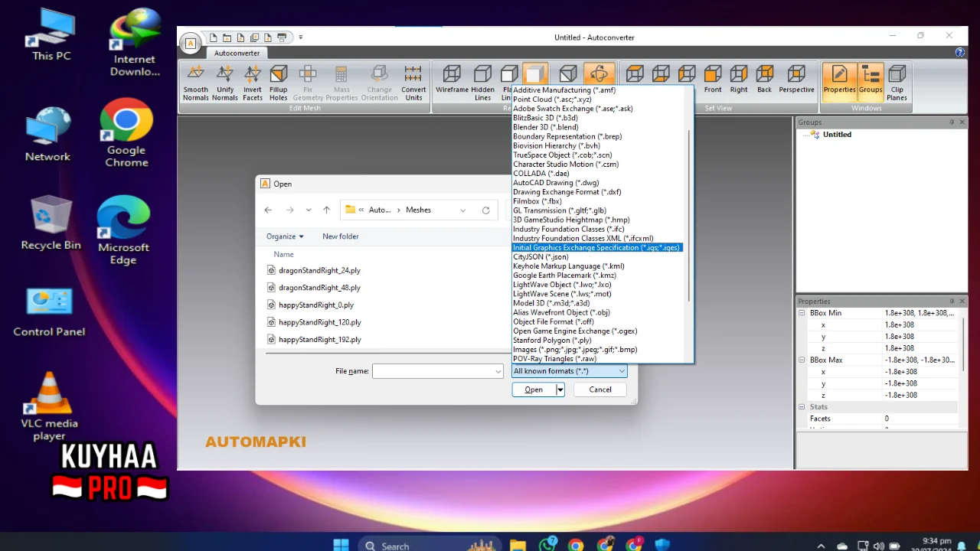The height and width of the screenshot is (551, 980).
Task: Set the view to Front
Action: [713, 80]
